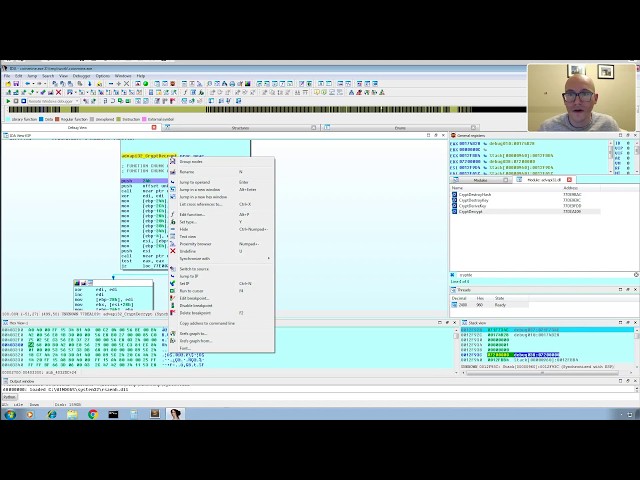Select Delete breakpoint entry
This screenshot has height=480, width=640.
221,313
